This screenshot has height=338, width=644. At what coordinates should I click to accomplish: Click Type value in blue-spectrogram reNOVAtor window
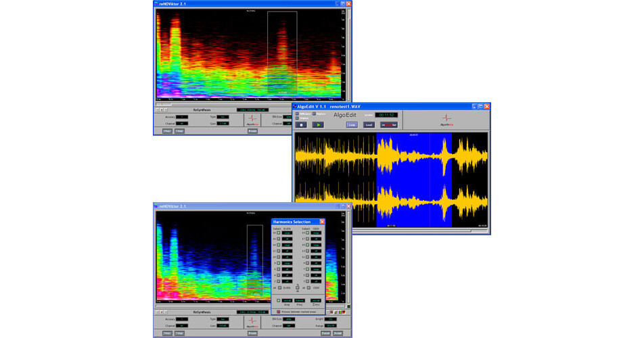tap(223, 319)
